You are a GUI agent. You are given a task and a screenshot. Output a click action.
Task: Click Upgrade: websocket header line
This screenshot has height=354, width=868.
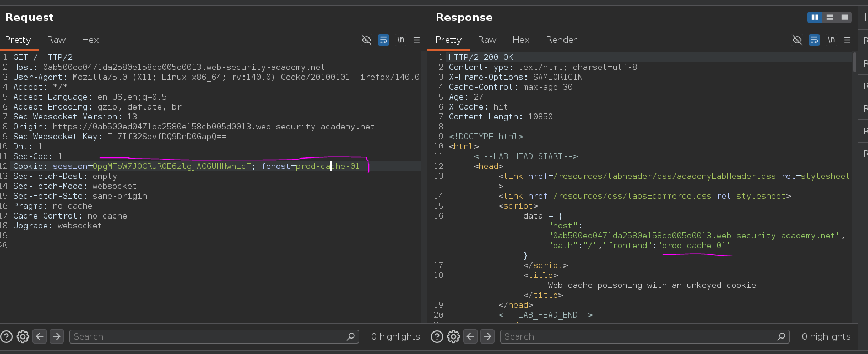point(57,226)
